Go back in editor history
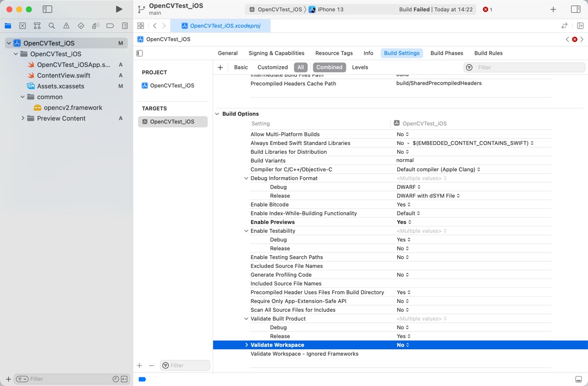 click(x=155, y=26)
